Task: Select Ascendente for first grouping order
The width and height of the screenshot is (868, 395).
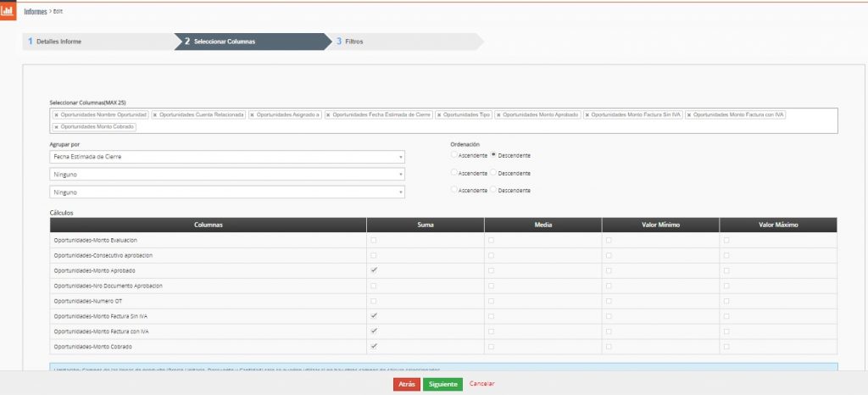Action: click(454, 155)
